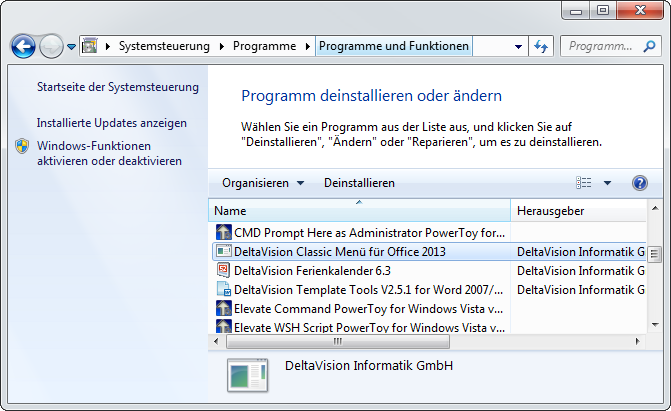
Task: Click the change view icon
Action: 584,183
